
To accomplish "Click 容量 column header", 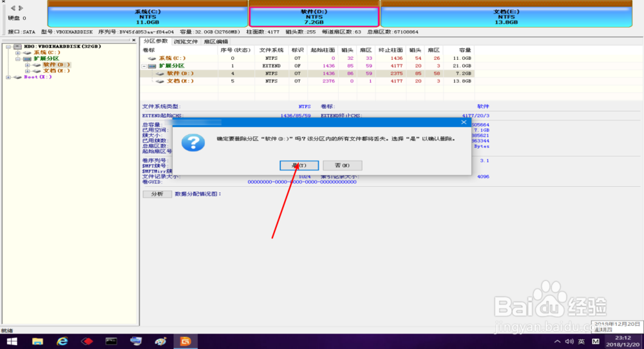I will coord(459,50).
